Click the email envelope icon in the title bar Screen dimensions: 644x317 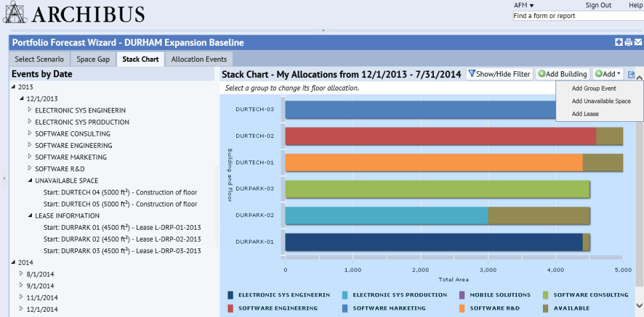[x=638, y=42]
